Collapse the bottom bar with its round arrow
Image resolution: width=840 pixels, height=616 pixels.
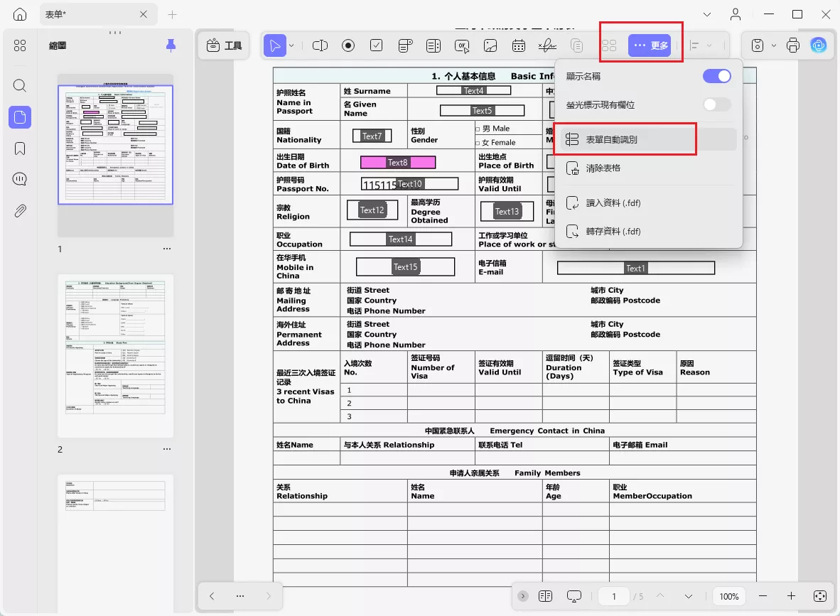pos(523,596)
